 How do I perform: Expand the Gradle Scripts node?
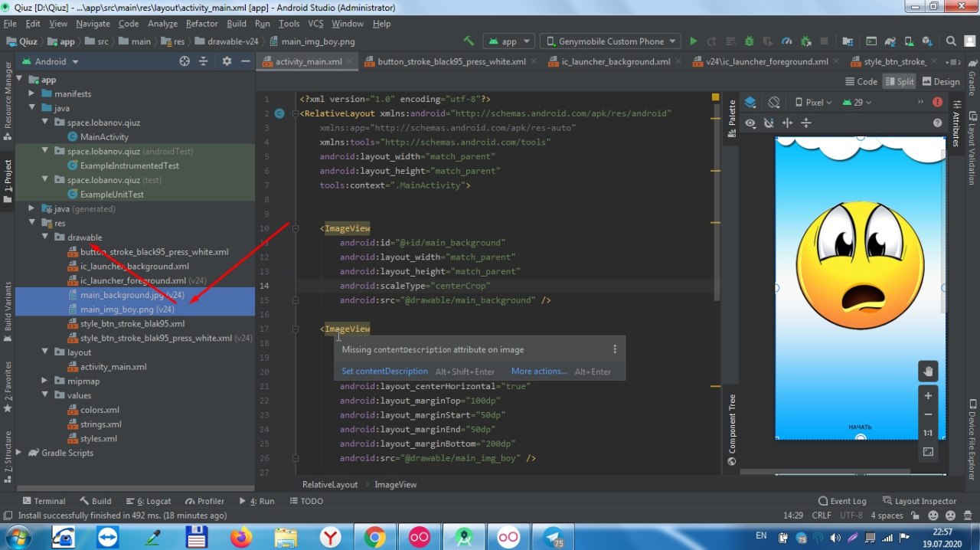point(20,453)
